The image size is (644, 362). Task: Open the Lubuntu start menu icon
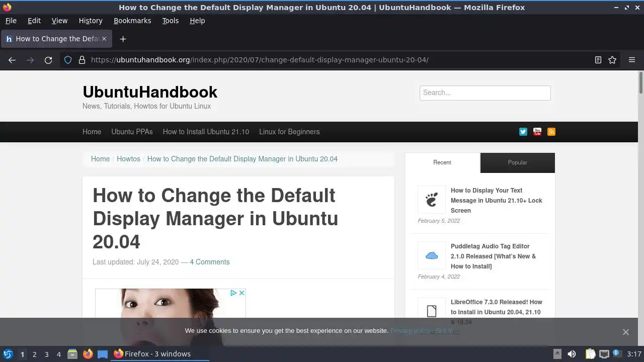[x=8, y=354]
